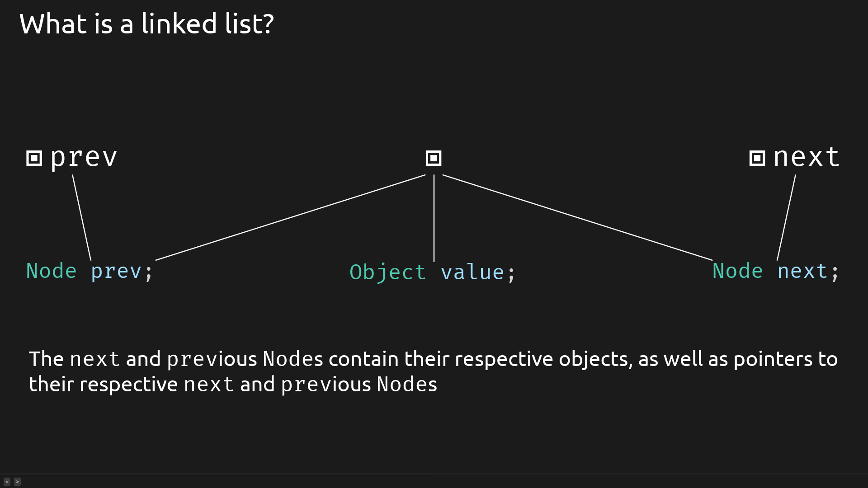Click the green 'Node' keyword before prev

pos(52,271)
